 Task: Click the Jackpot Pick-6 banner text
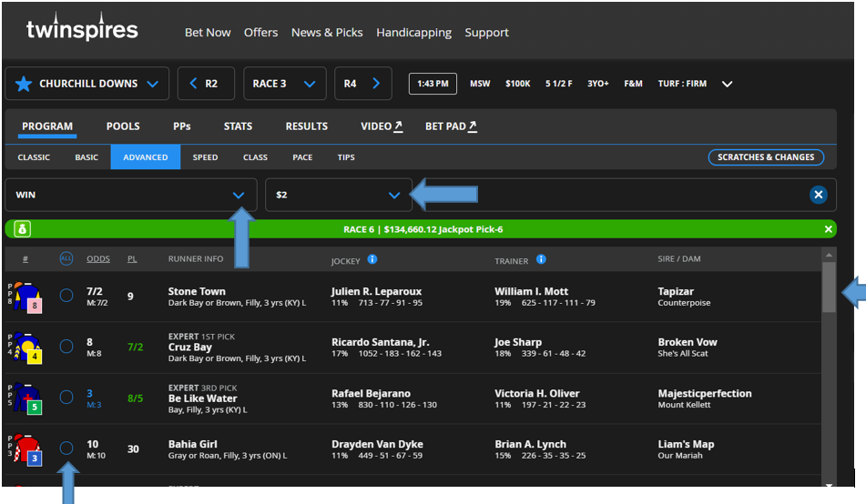pyautogui.click(x=423, y=229)
